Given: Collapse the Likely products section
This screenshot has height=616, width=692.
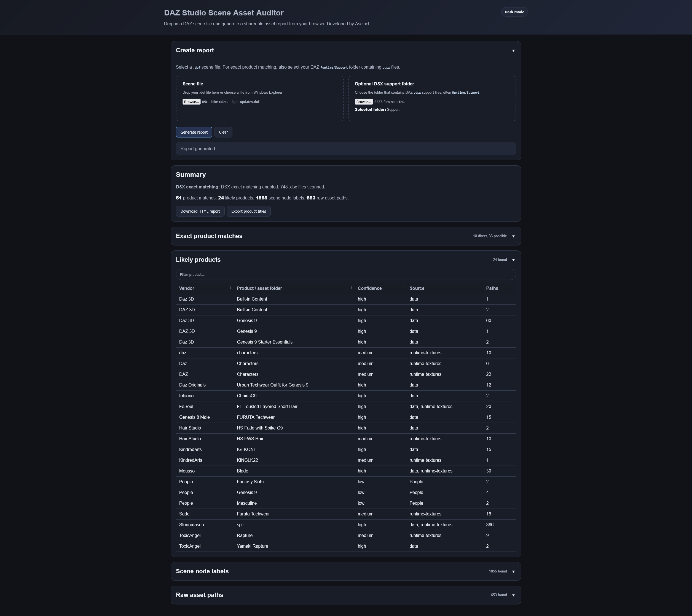Looking at the screenshot, I should click(513, 260).
